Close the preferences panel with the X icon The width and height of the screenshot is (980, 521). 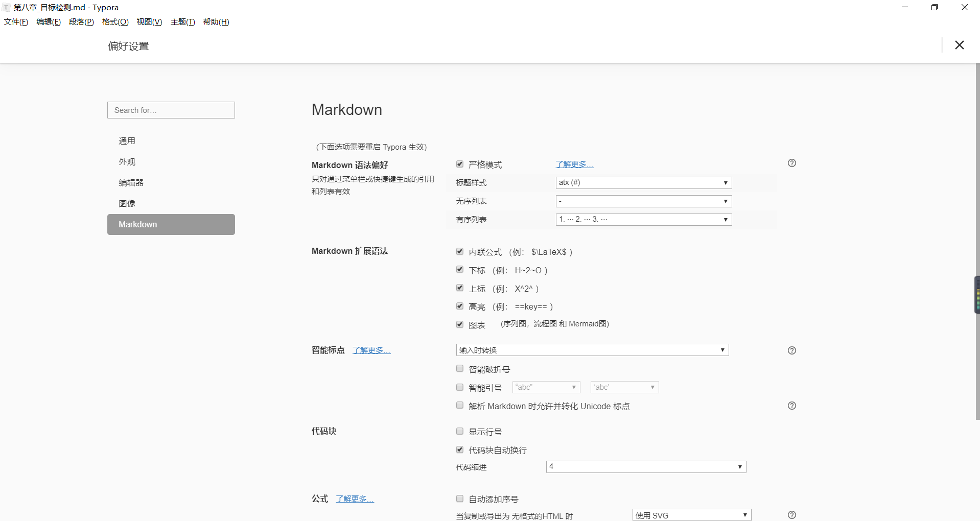[959, 45]
